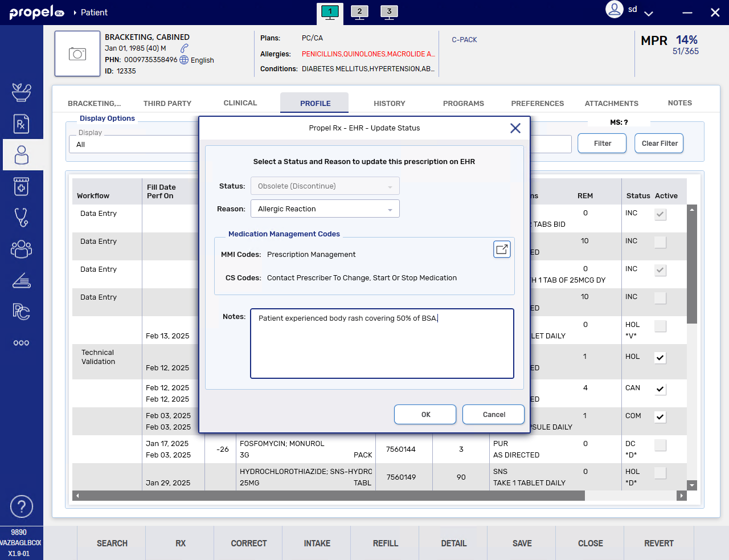The width and height of the screenshot is (729, 560).
Task: Toggle Active checkbox for the COM row
Action: coord(660,417)
